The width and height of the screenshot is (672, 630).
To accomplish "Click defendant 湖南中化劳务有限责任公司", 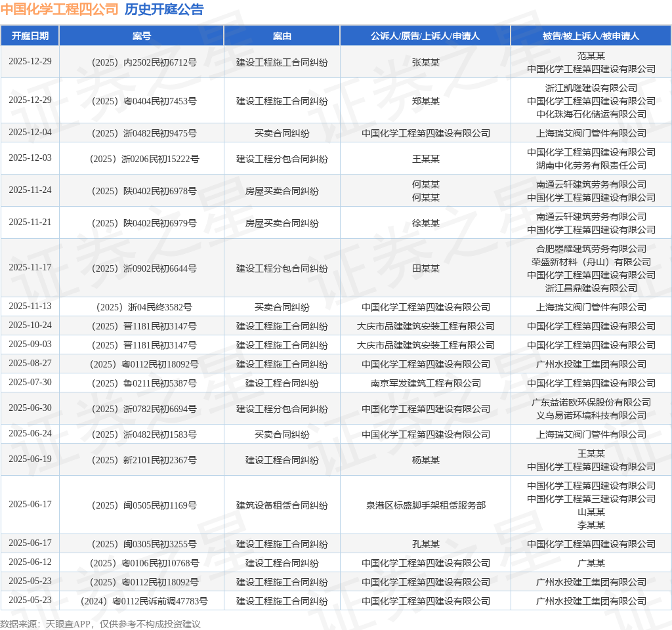I will tap(591, 165).
